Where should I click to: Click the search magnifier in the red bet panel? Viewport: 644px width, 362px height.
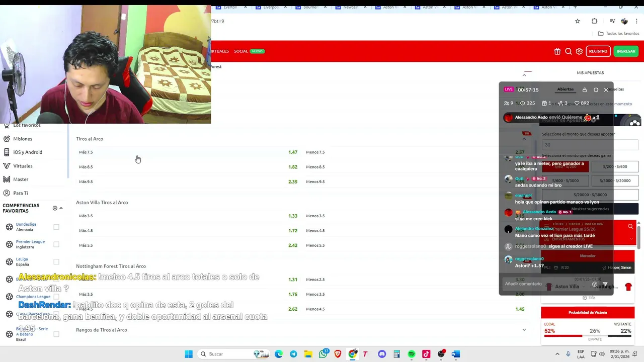tap(630, 227)
